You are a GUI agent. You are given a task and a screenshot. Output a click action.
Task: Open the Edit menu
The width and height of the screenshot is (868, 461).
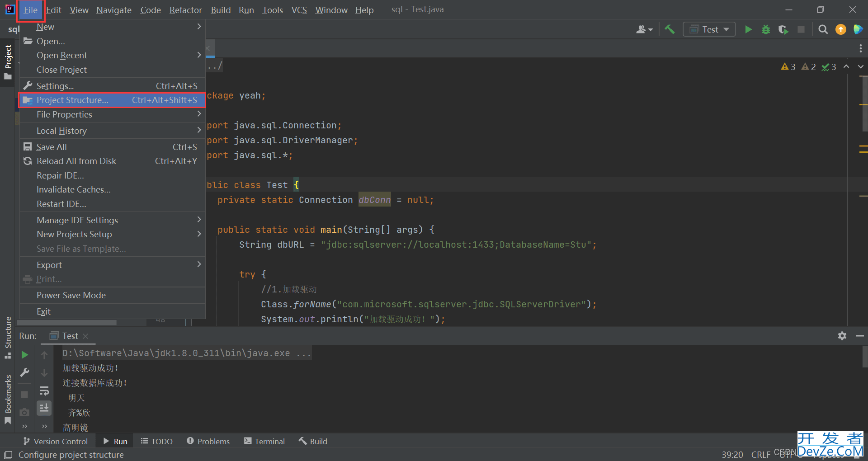54,10
